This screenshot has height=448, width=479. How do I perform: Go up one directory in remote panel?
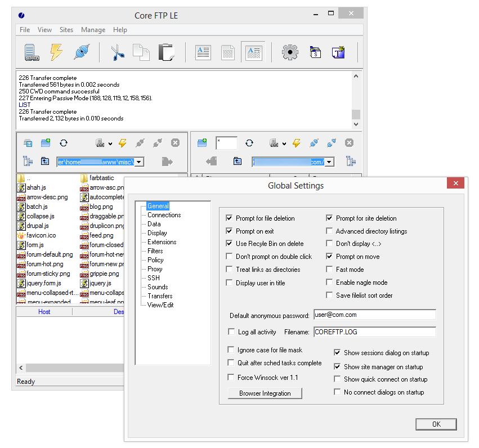click(238, 161)
